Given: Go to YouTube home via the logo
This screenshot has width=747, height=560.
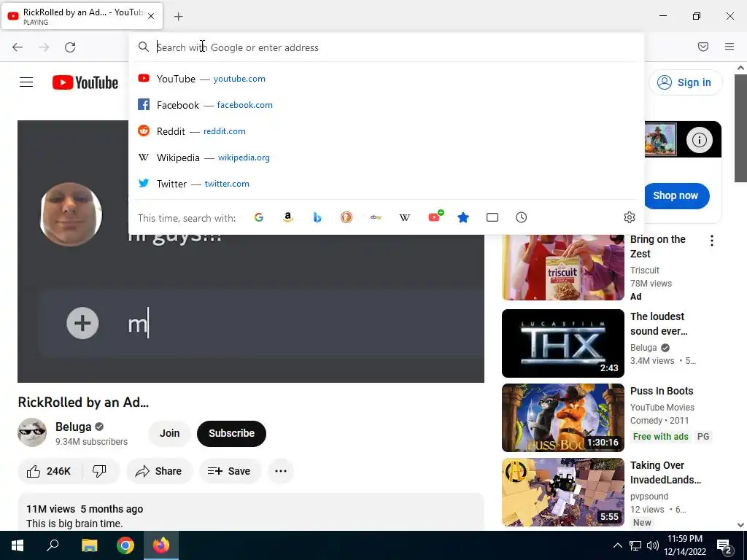Looking at the screenshot, I should click(85, 82).
